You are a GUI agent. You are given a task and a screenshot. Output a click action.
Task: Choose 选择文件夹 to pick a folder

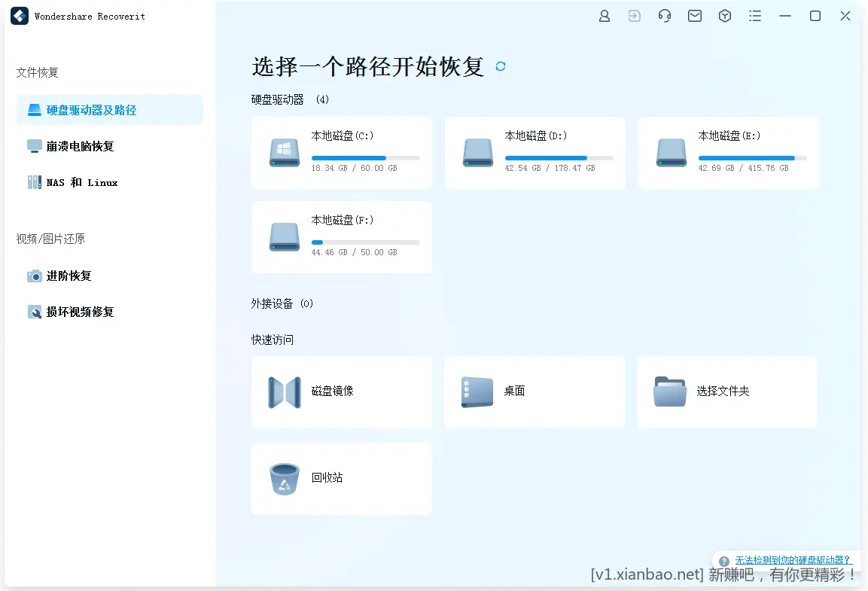[727, 391]
